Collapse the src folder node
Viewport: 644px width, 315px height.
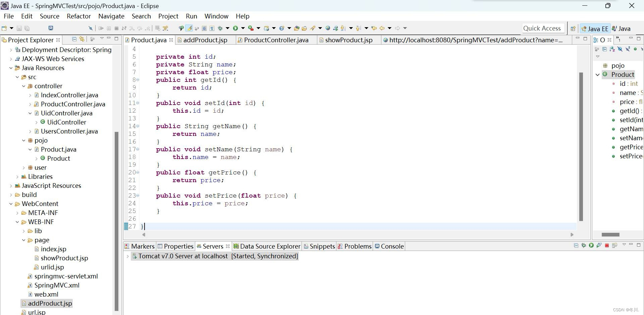coord(17,77)
